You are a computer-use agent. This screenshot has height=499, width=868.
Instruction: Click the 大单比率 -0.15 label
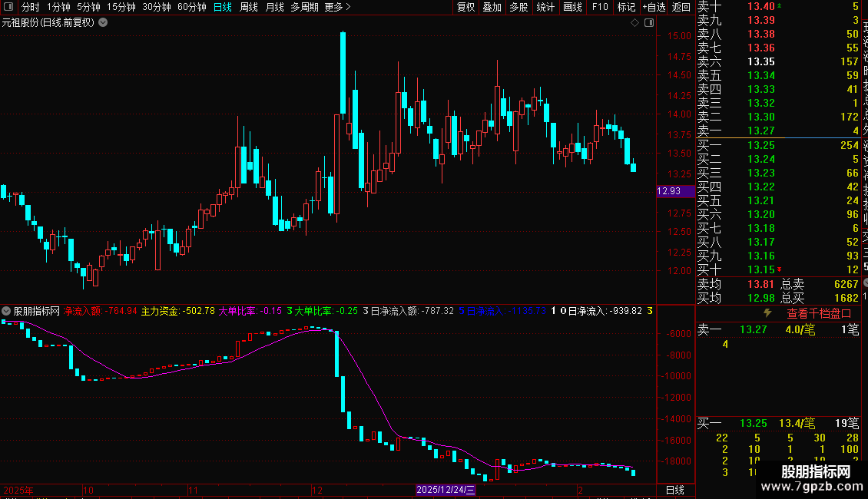click(x=250, y=311)
